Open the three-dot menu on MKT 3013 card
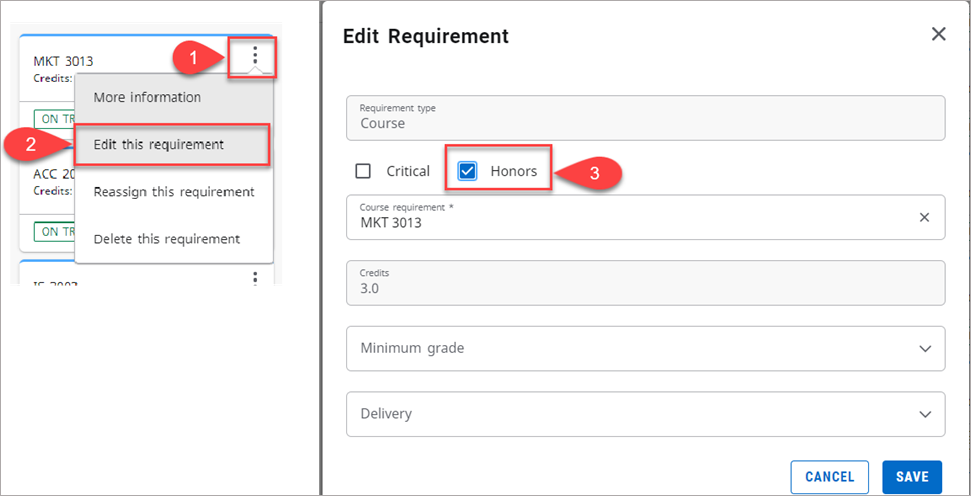Viewport: 971px width, 496px height. pyautogui.click(x=255, y=56)
